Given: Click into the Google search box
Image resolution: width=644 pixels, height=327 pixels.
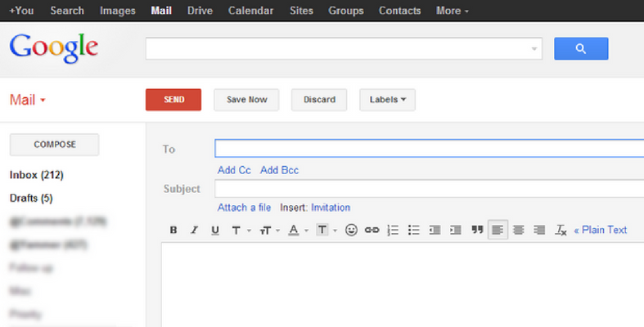Looking at the screenshot, I should [x=344, y=48].
